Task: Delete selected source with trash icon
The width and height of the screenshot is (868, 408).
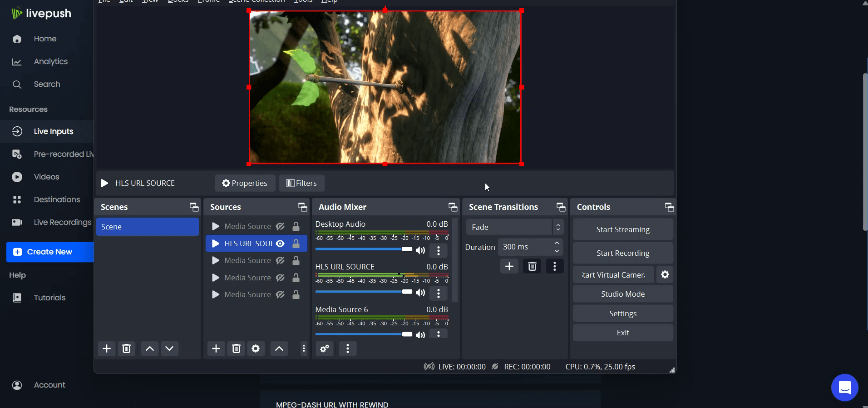Action: pyautogui.click(x=236, y=348)
